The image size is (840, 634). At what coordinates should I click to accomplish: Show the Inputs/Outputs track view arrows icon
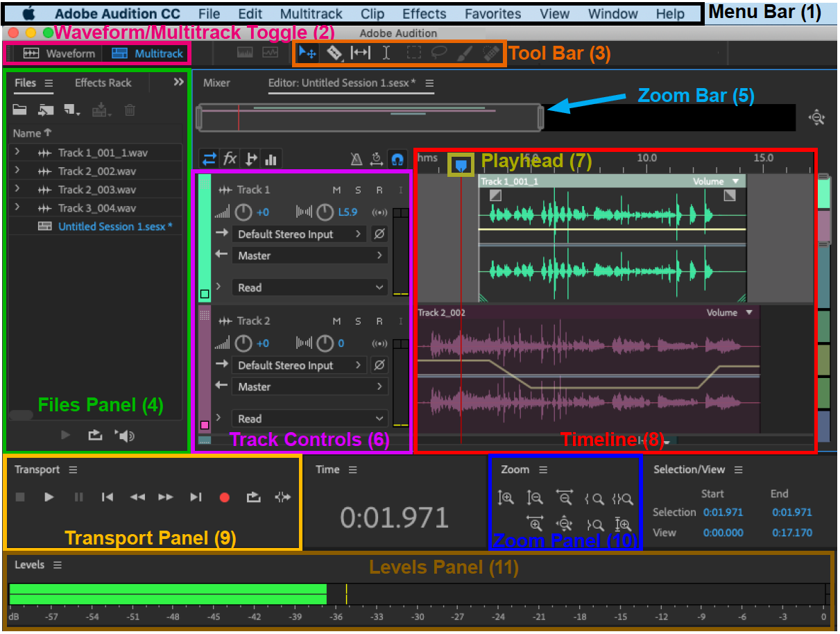(x=209, y=159)
